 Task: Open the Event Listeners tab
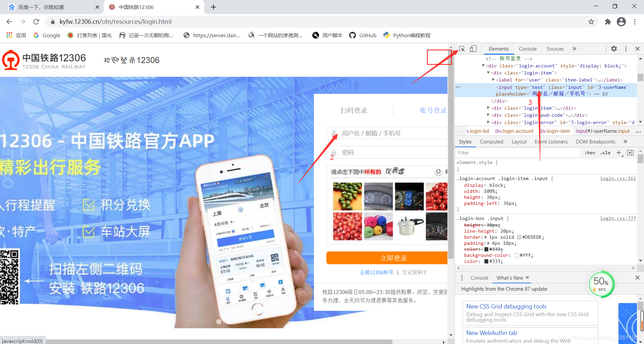coord(551,142)
